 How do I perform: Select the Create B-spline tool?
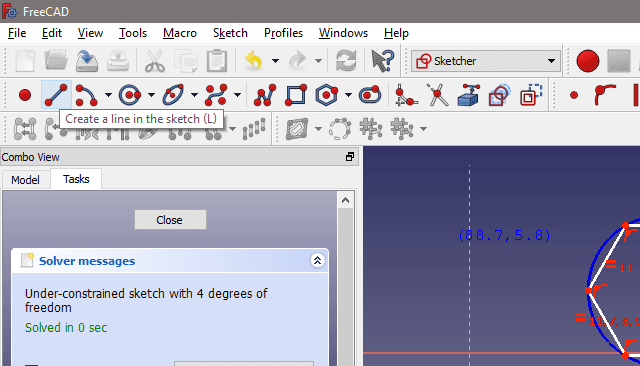coord(216,95)
